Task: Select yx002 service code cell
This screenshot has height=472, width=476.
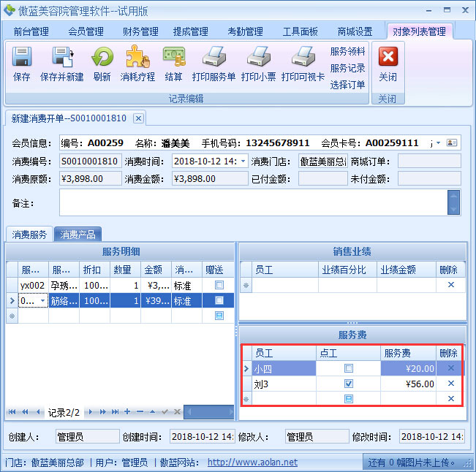Action: pos(33,286)
